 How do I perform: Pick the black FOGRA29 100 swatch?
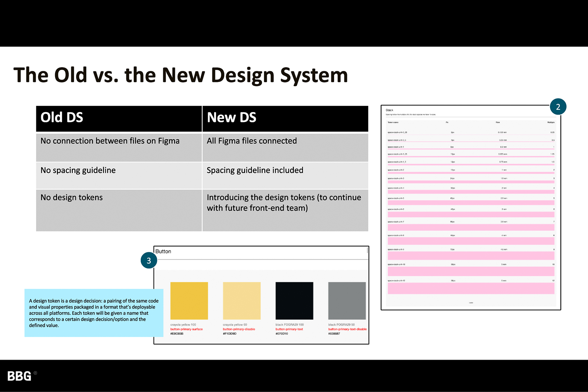click(294, 301)
